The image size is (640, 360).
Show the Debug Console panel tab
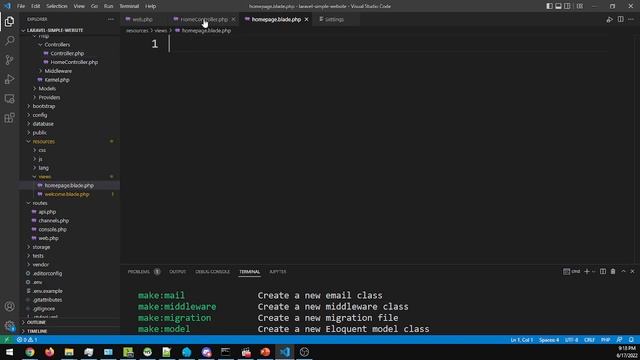click(x=213, y=272)
